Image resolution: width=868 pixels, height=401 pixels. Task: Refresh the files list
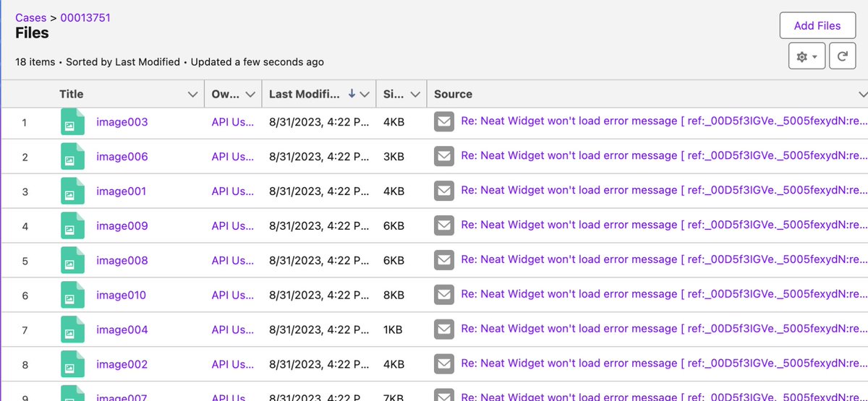843,56
